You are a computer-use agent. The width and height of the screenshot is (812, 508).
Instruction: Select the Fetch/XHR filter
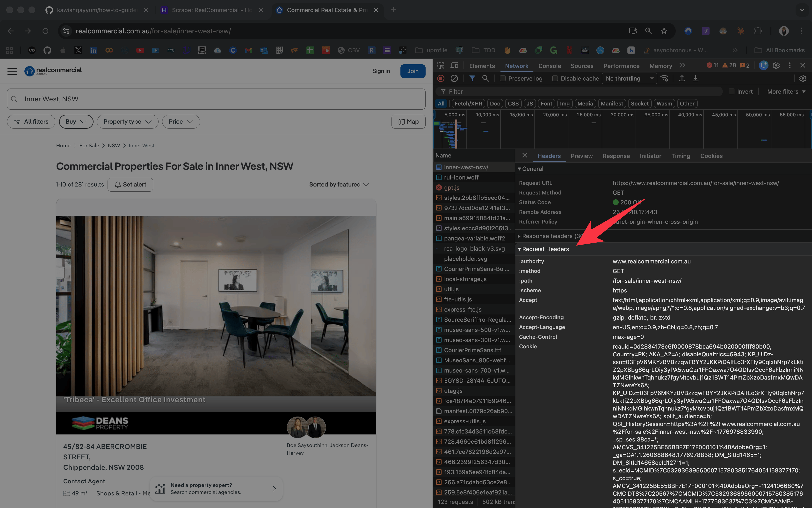468,104
